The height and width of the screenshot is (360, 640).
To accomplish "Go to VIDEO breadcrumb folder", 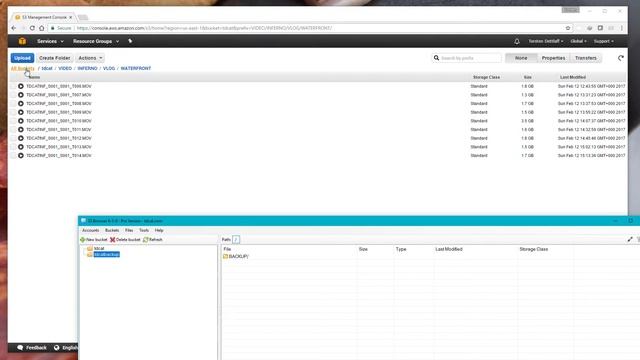I will 65,69.
